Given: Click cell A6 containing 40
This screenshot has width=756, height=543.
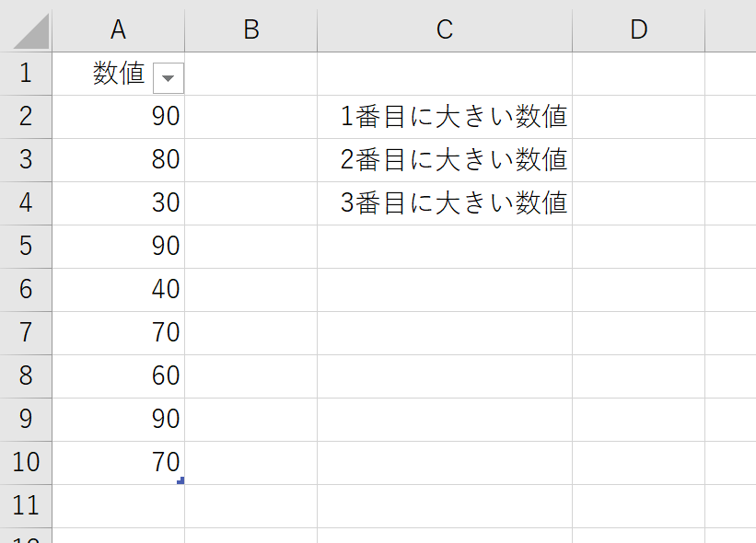Looking at the screenshot, I should point(118,290).
